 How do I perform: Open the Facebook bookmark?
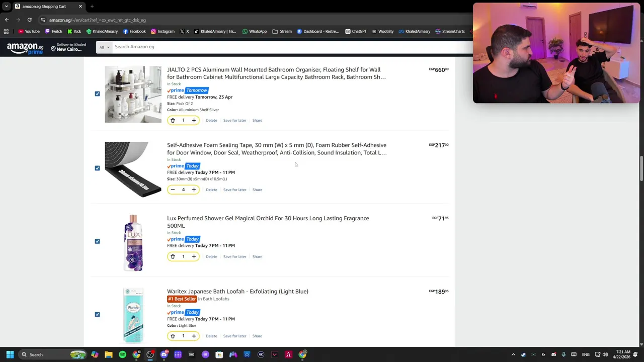click(x=134, y=31)
